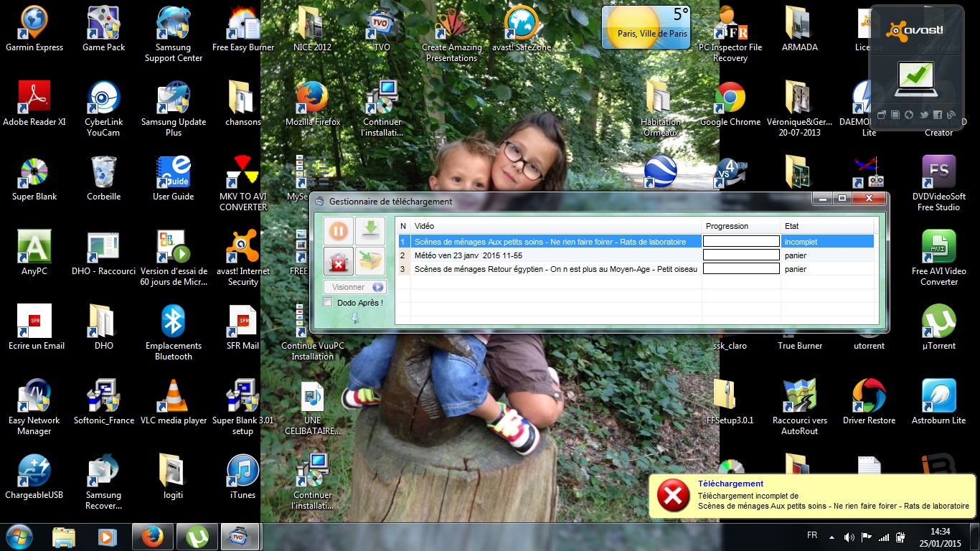Pause the download with the orange pause button
Image resolution: width=980 pixels, height=551 pixels.
coord(339,231)
